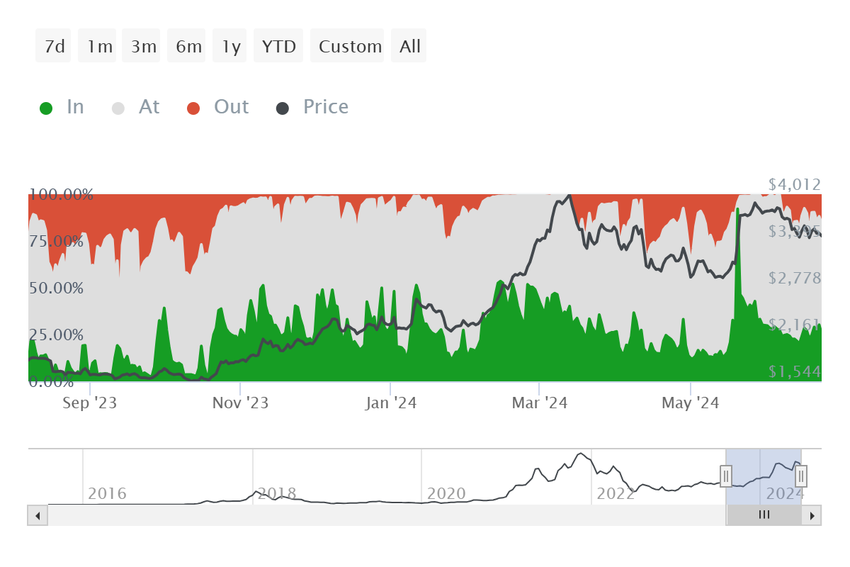Screen dimensions: 850x567
Task: Click the 2020 area in navigator
Action: point(446,493)
